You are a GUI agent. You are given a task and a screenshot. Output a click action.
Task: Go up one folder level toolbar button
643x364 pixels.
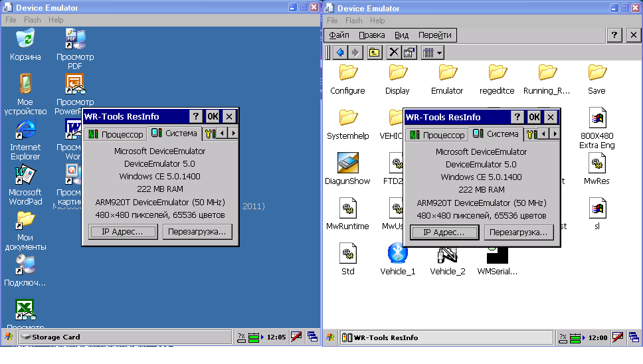375,52
